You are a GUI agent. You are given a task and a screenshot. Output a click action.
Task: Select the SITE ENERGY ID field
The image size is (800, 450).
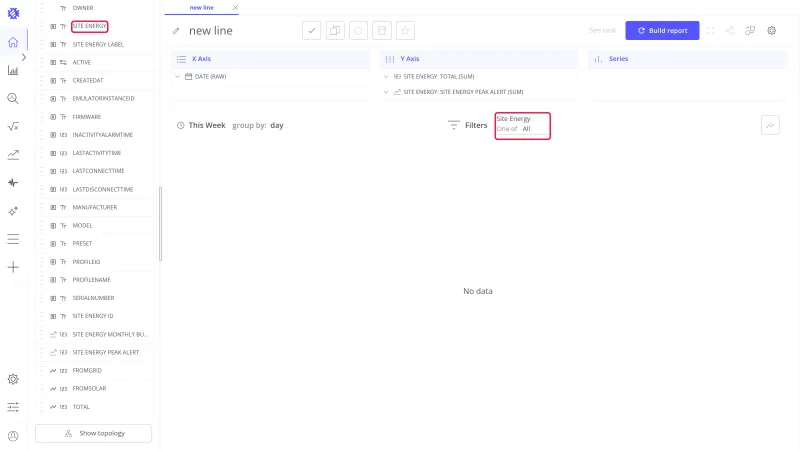[x=93, y=316]
